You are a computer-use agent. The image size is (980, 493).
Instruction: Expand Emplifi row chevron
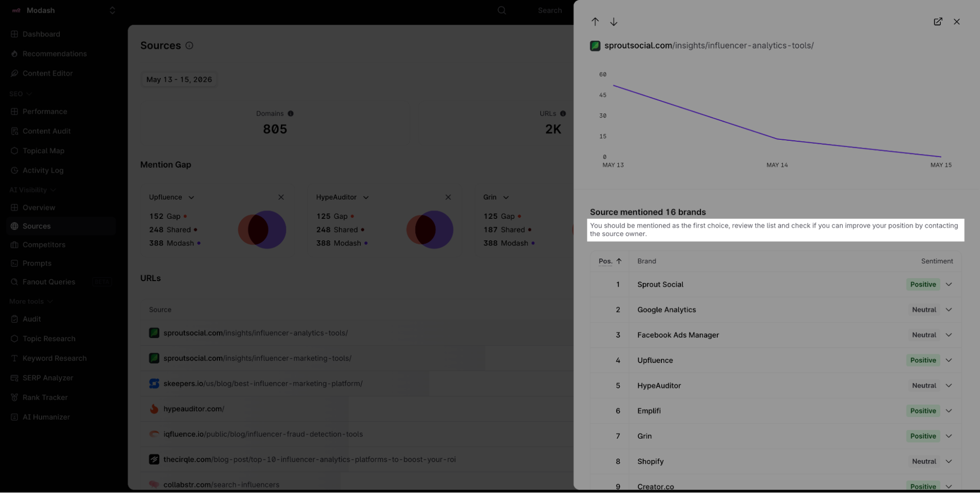[948, 411]
